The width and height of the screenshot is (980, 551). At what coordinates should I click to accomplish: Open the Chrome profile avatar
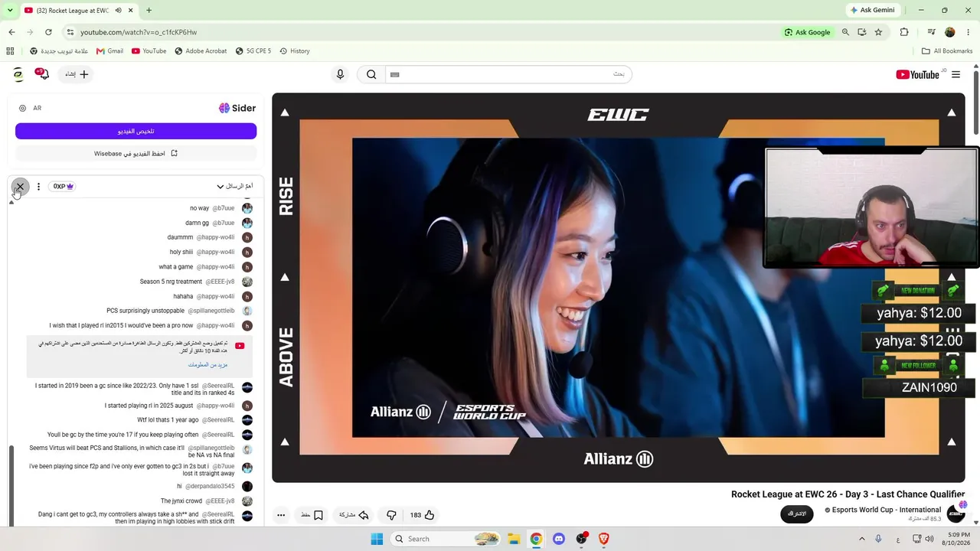pyautogui.click(x=950, y=32)
